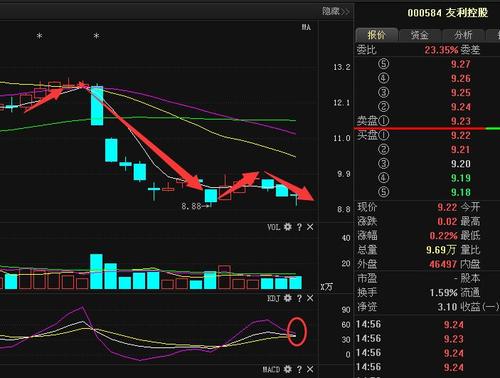This screenshot has height=378, width=500.
Task: Click the 8.88 low price label
Action: [x=191, y=206]
